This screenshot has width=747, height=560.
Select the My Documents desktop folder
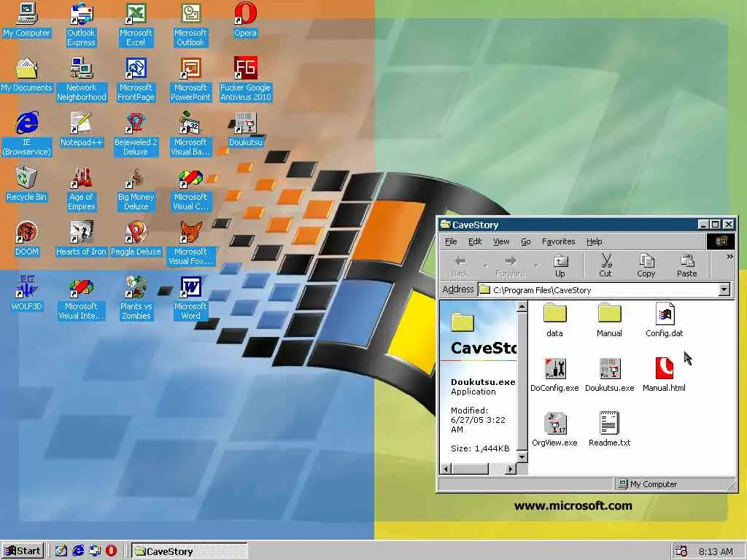point(27,75)
